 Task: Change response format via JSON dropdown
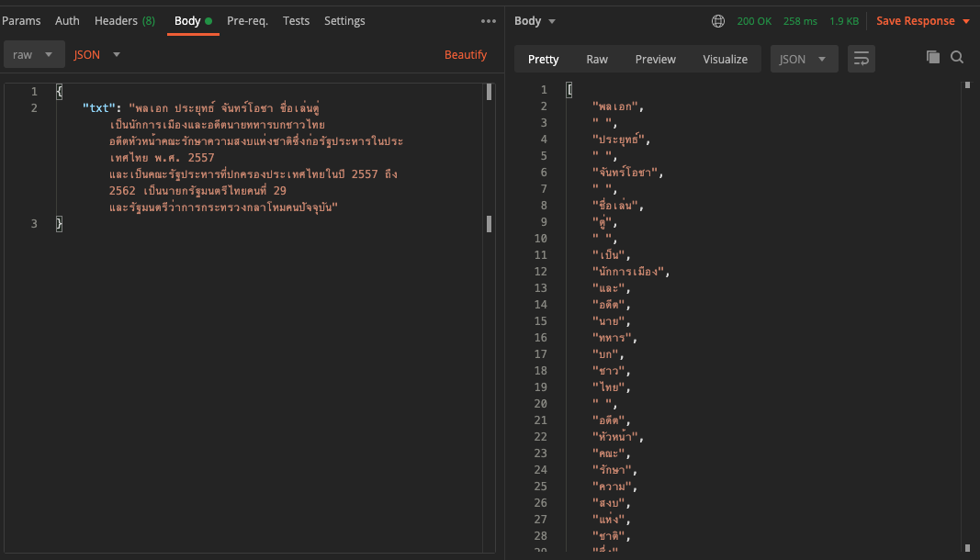click(x=805, y=58)
